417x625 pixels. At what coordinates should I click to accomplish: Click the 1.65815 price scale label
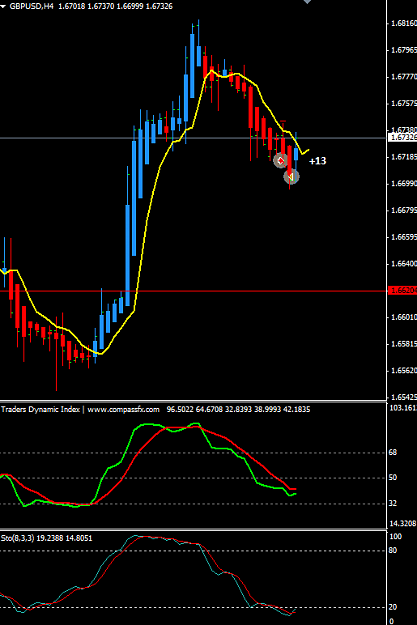[x=404, y=344]
